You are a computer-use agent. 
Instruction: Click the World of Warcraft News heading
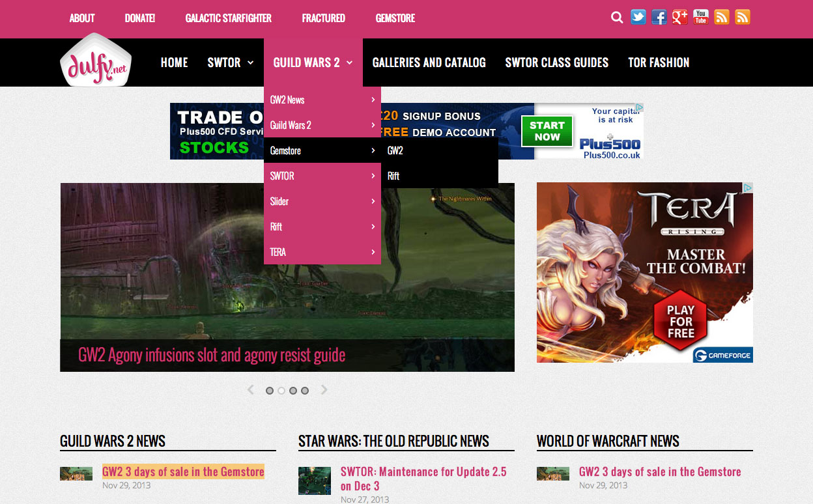[x=608, y=441]
